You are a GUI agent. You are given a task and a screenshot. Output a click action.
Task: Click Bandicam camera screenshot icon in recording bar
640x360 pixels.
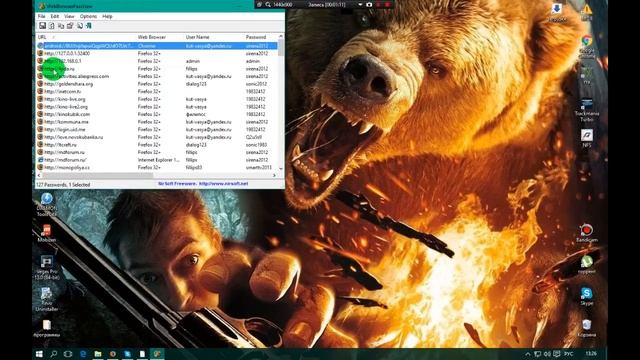pyautogui.click(x=369, y=4)
